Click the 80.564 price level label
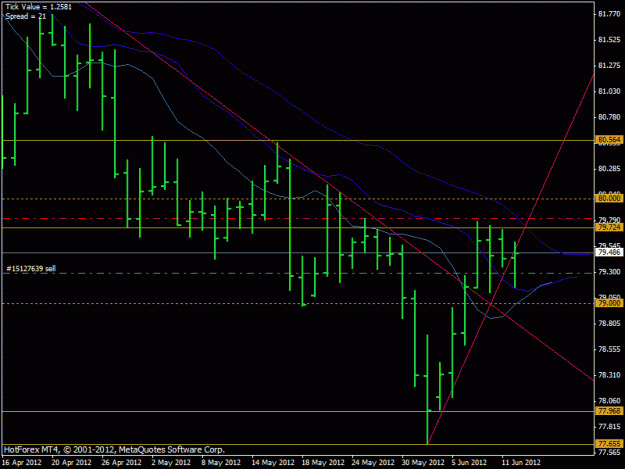Image resolution: width=625 pixels, height=469 pixels. click(609, 140)
